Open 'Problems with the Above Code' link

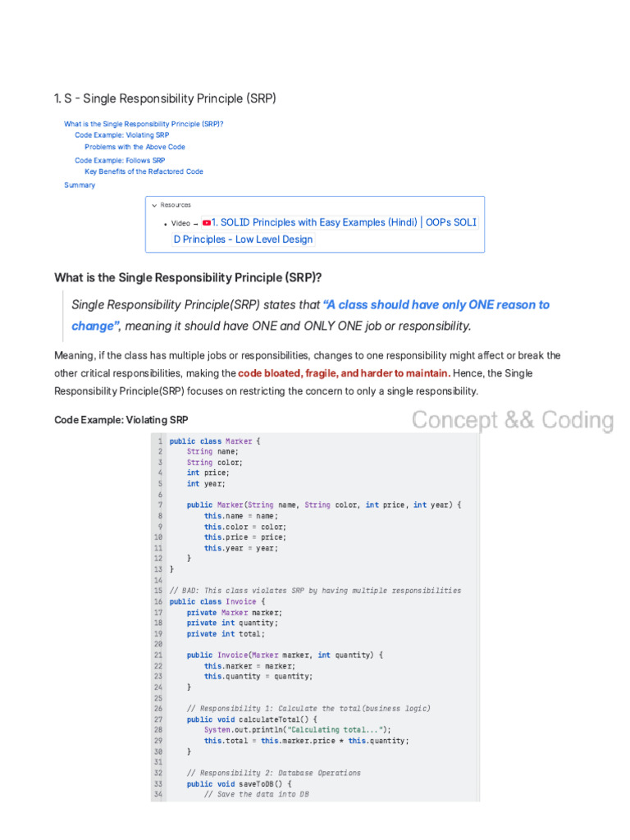pyautogui.click(x=135, y=147)
